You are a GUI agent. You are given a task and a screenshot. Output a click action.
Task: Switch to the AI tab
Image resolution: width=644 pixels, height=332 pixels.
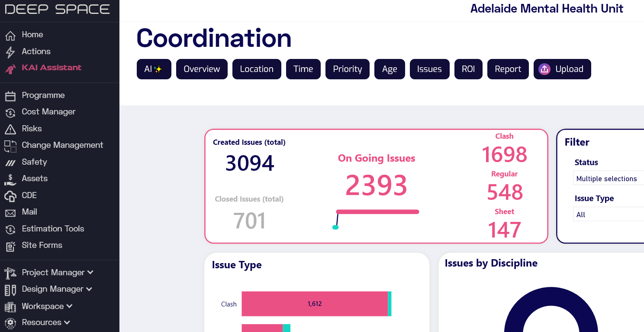(x=154, y=69)
